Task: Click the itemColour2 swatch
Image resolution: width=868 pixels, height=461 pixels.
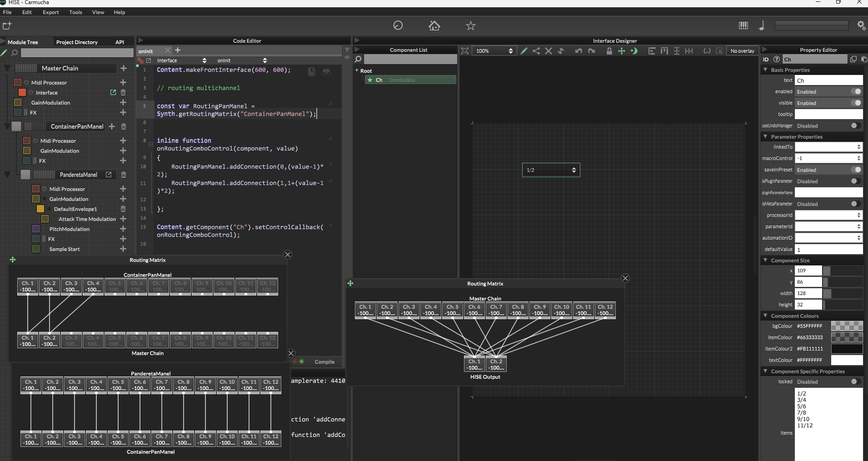Action: (x=847, y=349)
